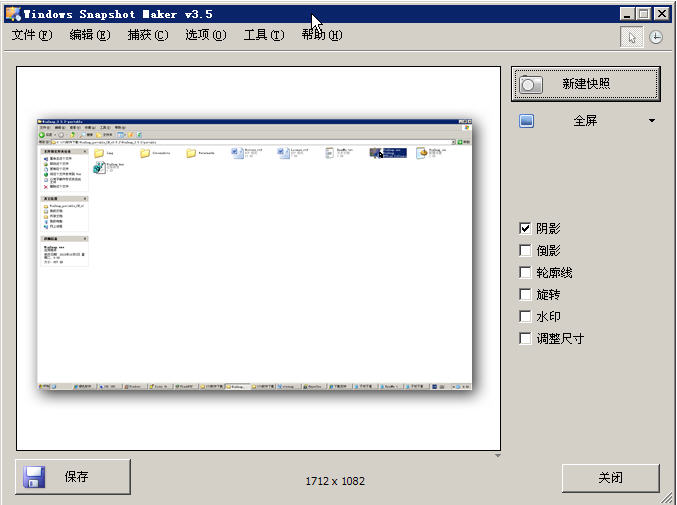Maximize the Windows Snapshot Maker window

(x=643, y=14)
